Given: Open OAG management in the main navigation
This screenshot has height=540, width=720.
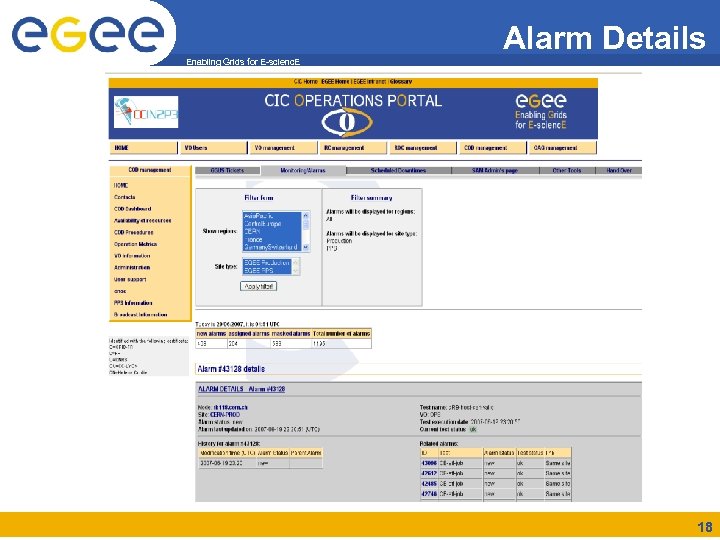Looking at the screenshot, I should [563, 148].
